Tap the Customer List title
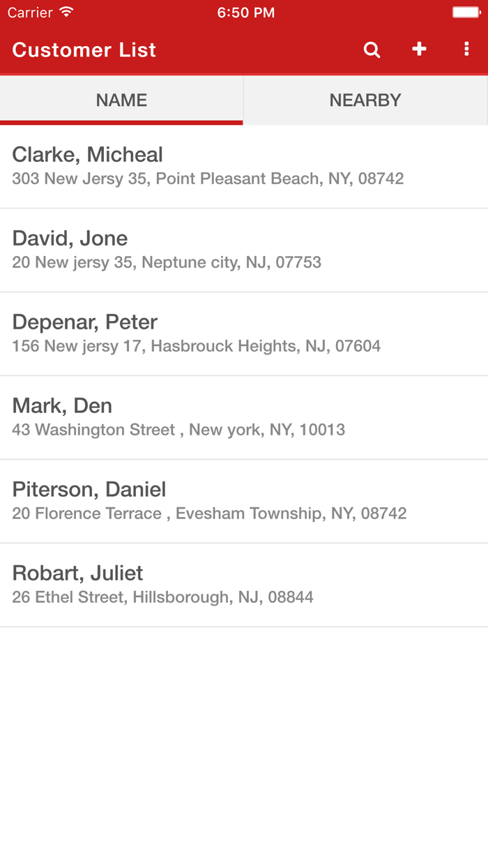 click(84, 50)
